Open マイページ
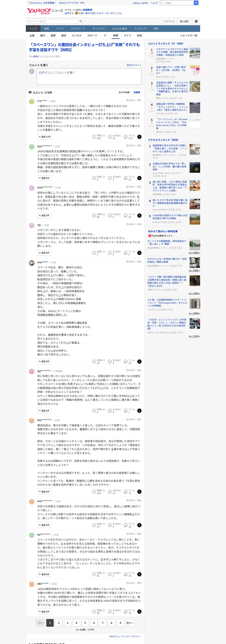 pos(169,21)
